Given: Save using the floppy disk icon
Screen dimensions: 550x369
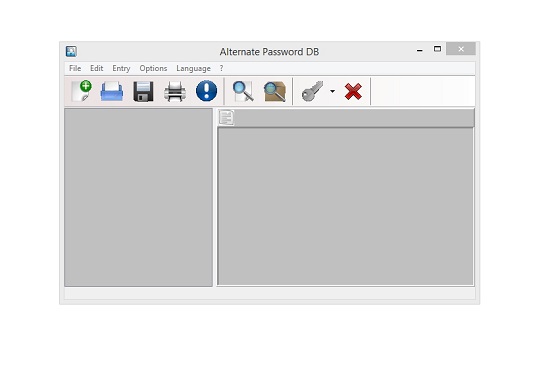Looking at the screenshot, I should (x=143, y=92).
